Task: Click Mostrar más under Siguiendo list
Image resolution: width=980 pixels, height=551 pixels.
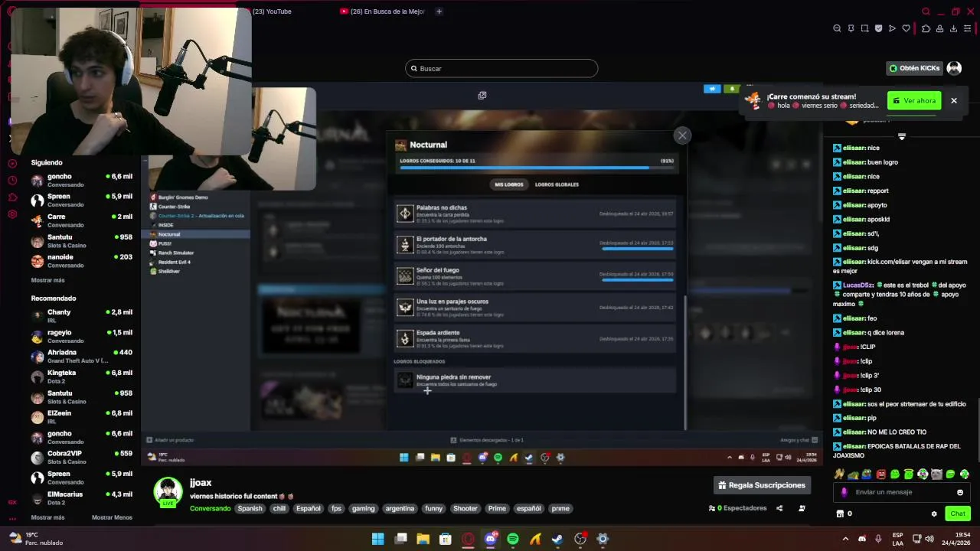Action: tap(47, 280)
